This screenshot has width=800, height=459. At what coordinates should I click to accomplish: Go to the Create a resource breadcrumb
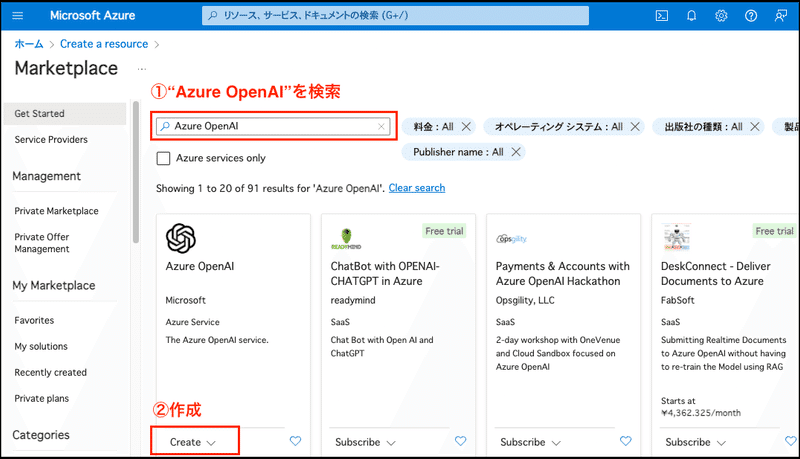click(x=104, y=44)
